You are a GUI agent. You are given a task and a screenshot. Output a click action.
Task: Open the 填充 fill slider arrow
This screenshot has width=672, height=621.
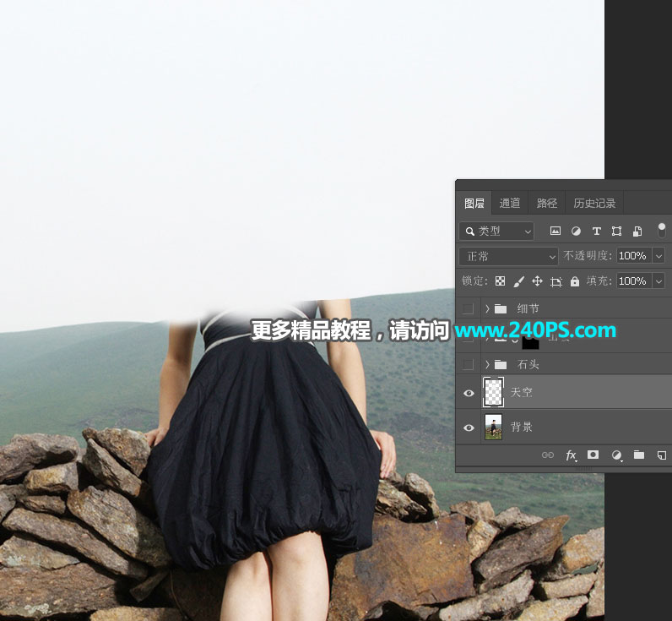tap(658, 281)
